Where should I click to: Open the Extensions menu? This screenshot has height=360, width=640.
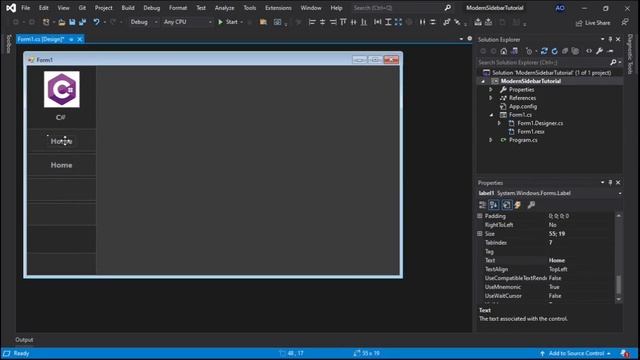click(278, 8)
